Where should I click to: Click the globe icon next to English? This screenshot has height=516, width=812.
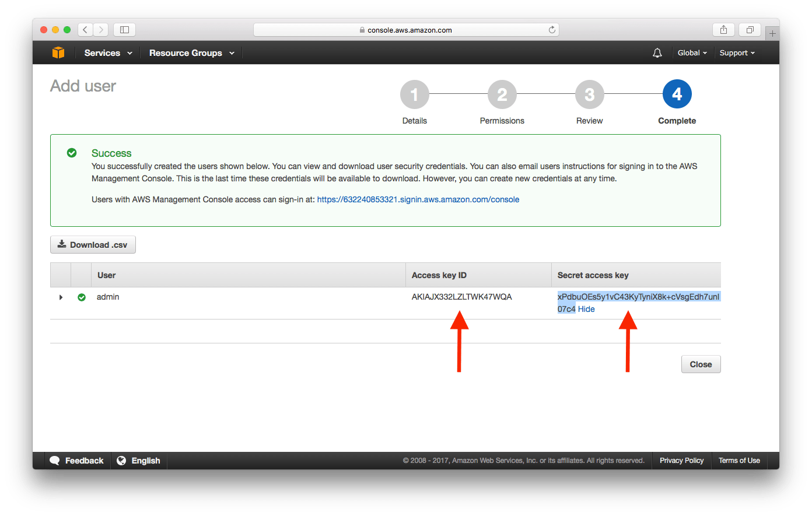coord(121,461)
